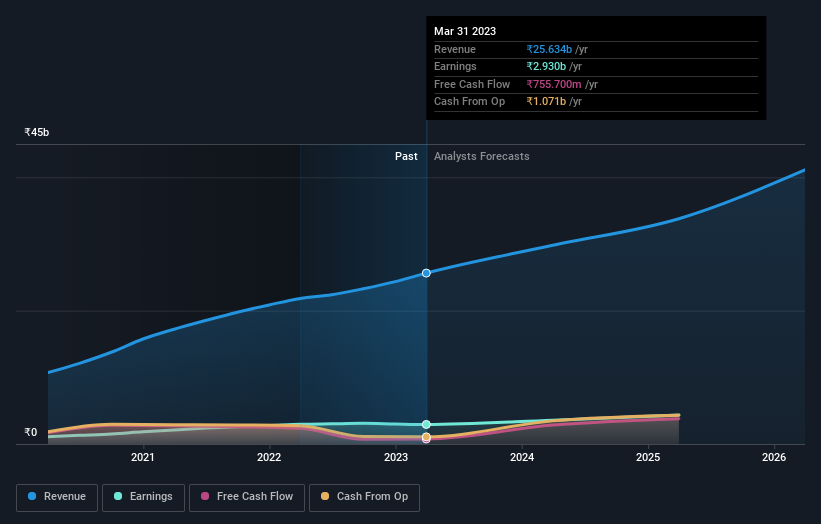Click the 2025 x-axis label
Screen dimensions: 821x524
click(648, 458)
